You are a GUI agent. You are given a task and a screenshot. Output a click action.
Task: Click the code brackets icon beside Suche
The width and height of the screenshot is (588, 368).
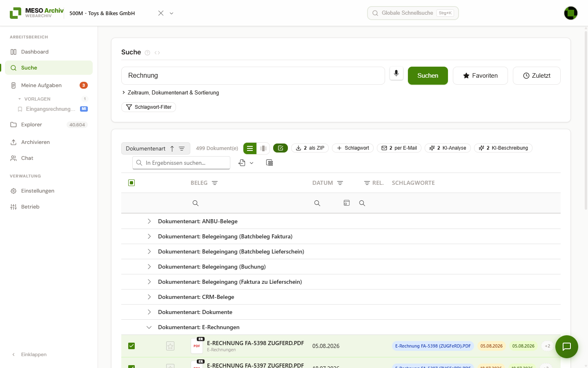[x=157, y=53]
